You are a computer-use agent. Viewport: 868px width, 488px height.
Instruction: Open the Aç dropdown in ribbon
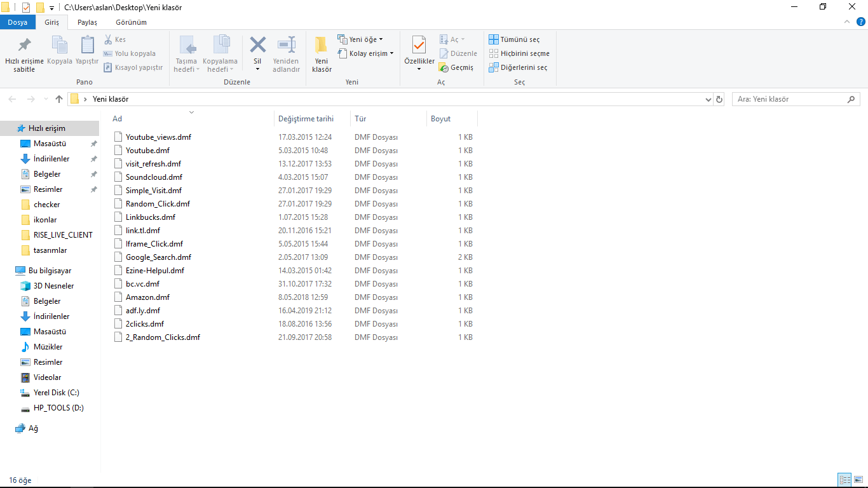pos(452,39)
